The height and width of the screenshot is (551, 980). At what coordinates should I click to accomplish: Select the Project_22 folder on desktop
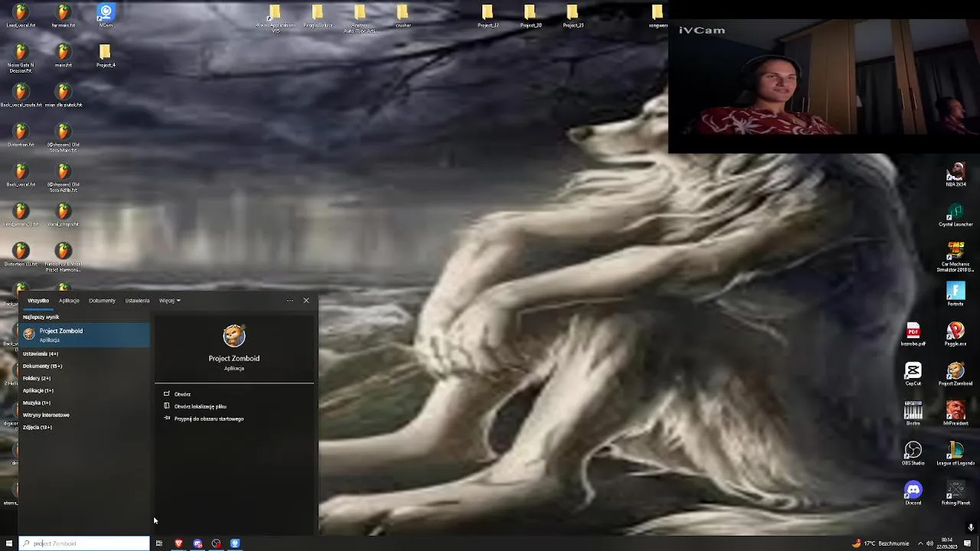pos(488,15)
